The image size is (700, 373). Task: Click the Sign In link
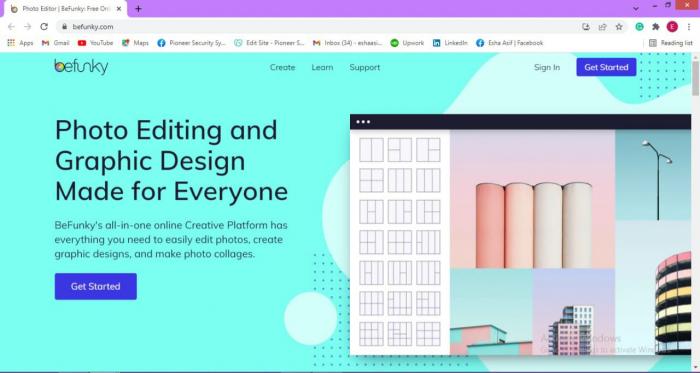[x=547, y=67]
